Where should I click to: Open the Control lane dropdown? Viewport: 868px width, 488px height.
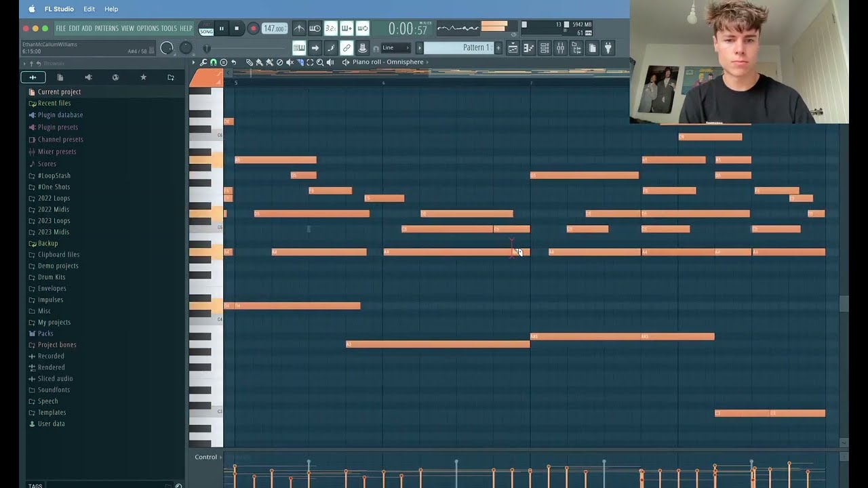(208, 457)
